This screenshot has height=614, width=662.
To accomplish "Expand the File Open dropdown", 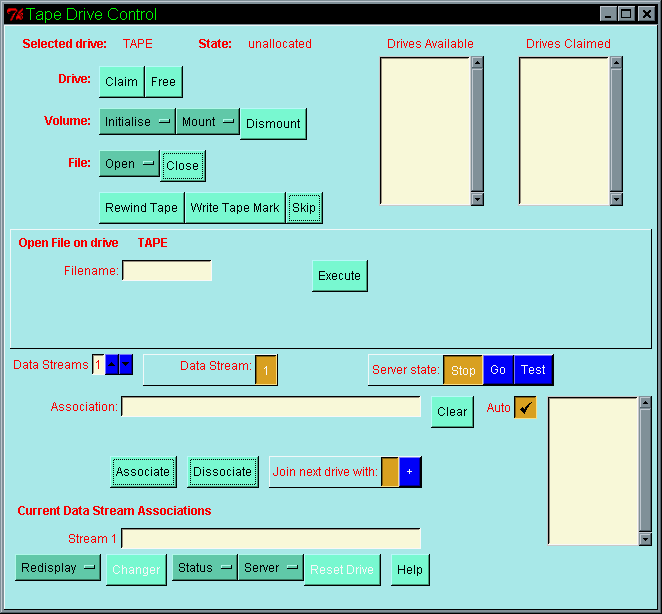I will [x=129, y=164].
